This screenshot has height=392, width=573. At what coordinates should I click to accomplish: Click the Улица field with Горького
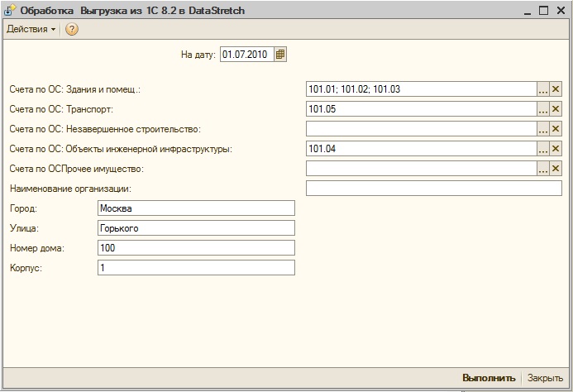point(196,228)
